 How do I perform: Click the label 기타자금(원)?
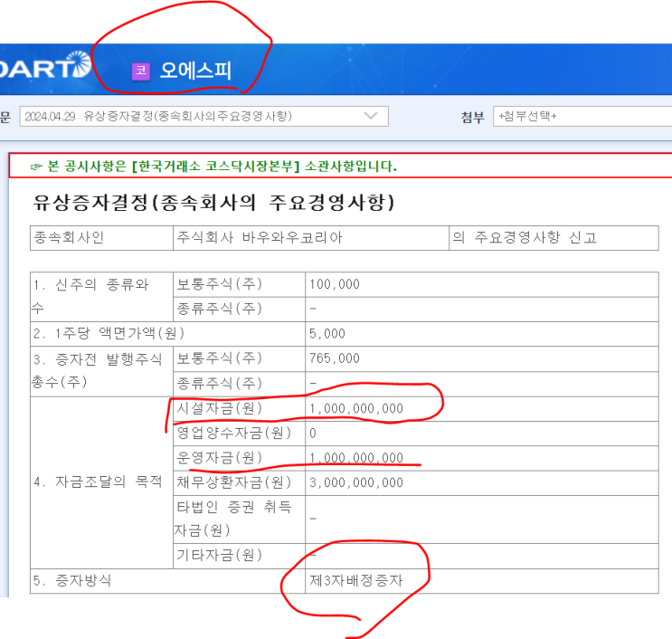pyautogui.click(x=219, y=556)
